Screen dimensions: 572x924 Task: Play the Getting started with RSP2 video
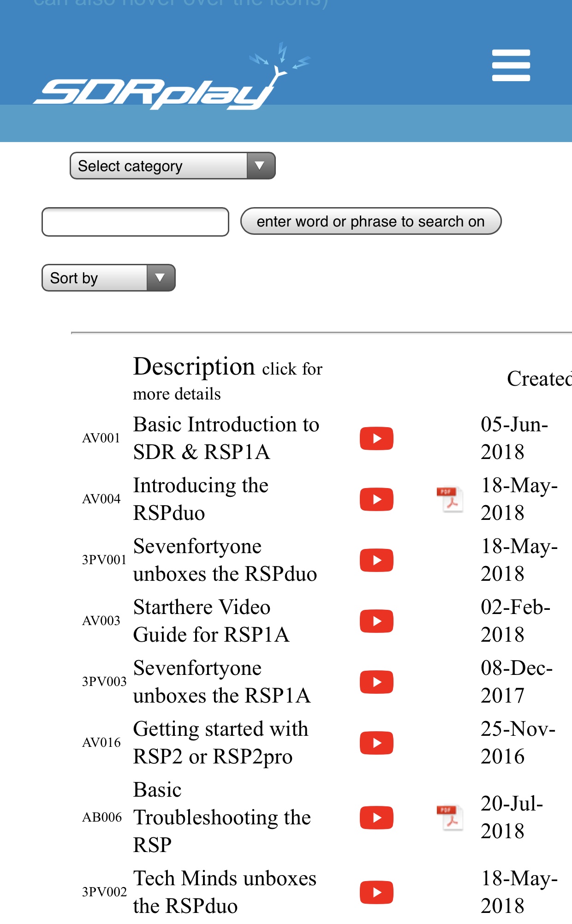coord(376,743)
